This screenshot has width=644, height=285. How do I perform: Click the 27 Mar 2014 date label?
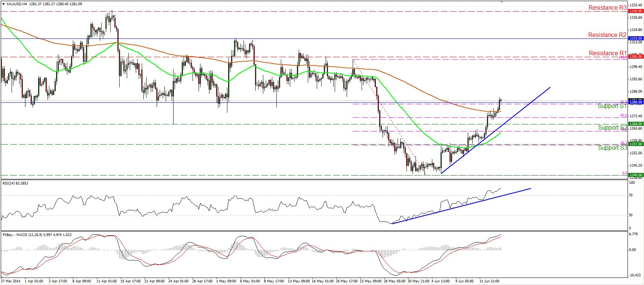pyautogui.click(x=10, y=281)
